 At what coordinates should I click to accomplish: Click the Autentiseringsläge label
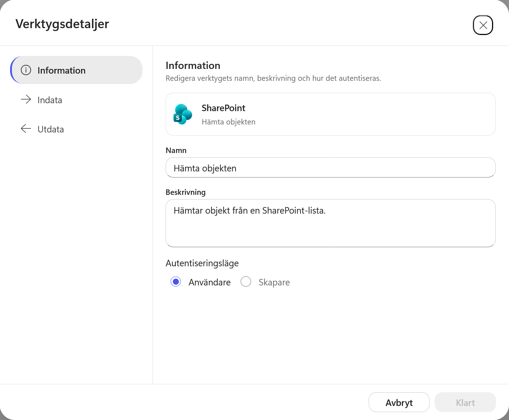coord(202,263)
